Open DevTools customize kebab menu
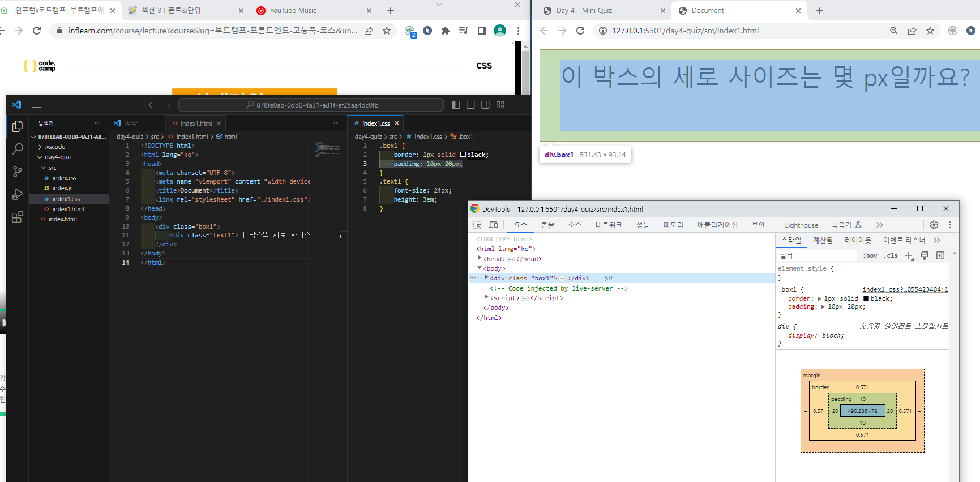Viewport: 980px width, 482px height. coord(950,225)
